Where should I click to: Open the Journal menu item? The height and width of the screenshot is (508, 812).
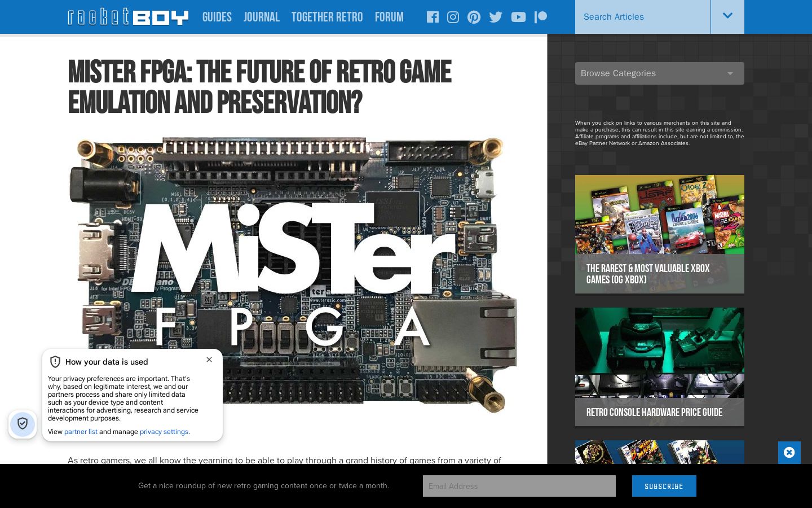[x=262, y=17]
